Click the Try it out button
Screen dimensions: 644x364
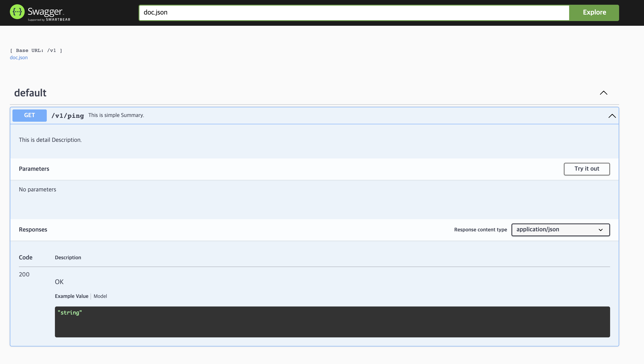tap(587, 169)
